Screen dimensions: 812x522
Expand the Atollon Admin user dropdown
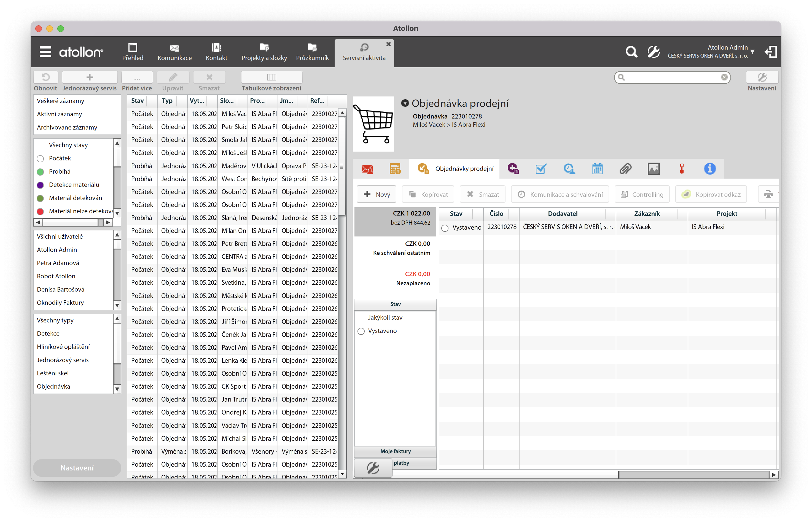pyautogui.click(x=752, y=52)
